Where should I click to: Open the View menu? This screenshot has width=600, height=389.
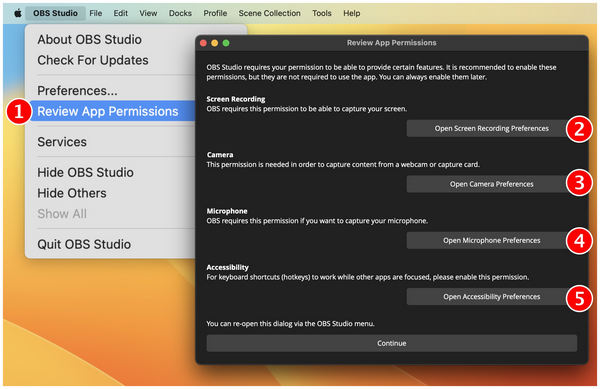(148, 13)
